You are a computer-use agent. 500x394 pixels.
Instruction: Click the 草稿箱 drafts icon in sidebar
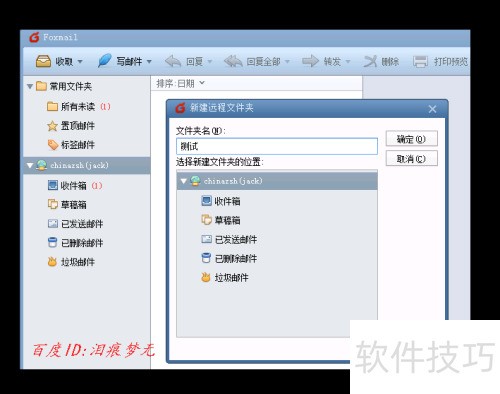(x=53, y=204)
